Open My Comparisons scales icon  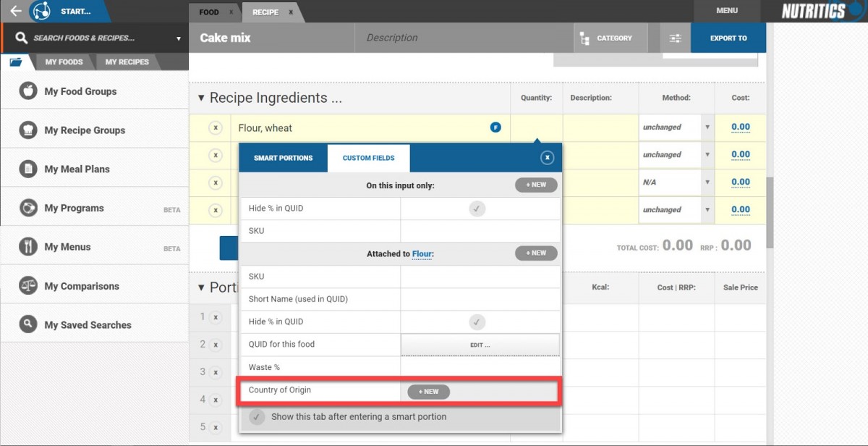(28, 286)
